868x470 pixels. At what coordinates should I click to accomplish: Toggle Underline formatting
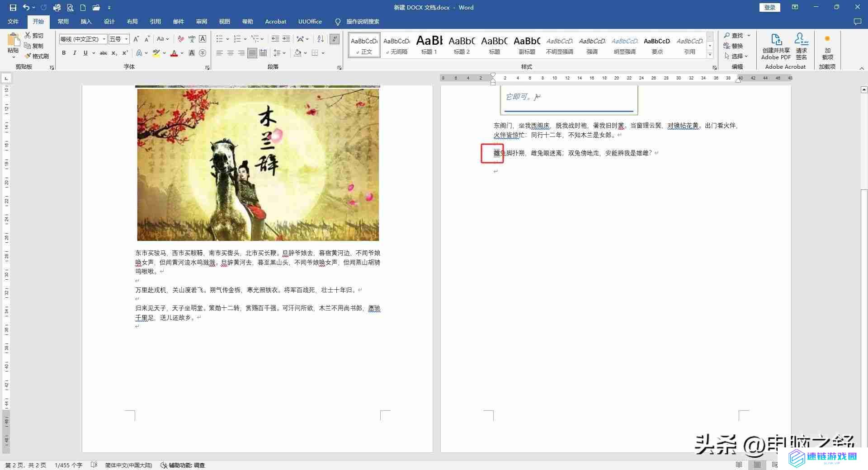click(x=85, y=53)
